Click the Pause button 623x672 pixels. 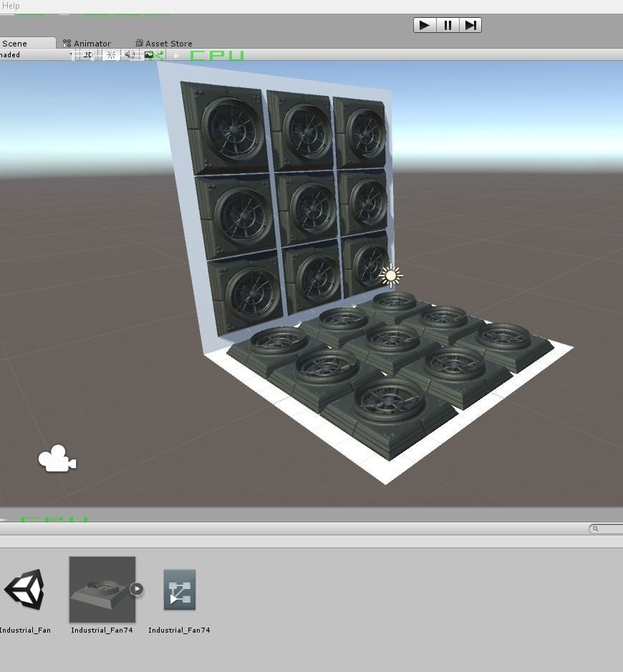pyautogui.click(x=448, y=25)
